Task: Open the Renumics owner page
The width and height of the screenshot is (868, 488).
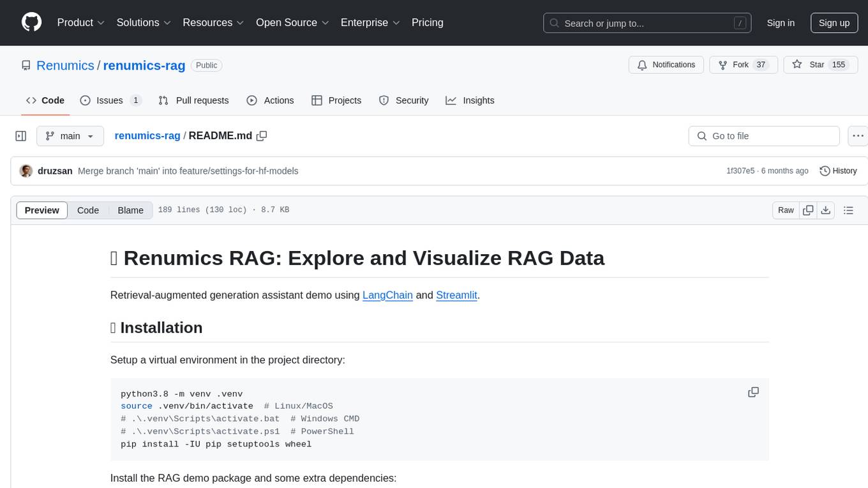Action: (65, 65)
